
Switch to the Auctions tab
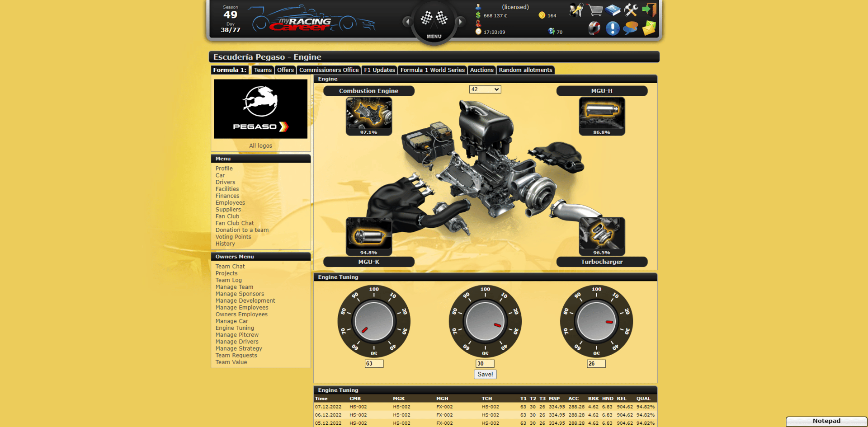click(x=481, y=70)
